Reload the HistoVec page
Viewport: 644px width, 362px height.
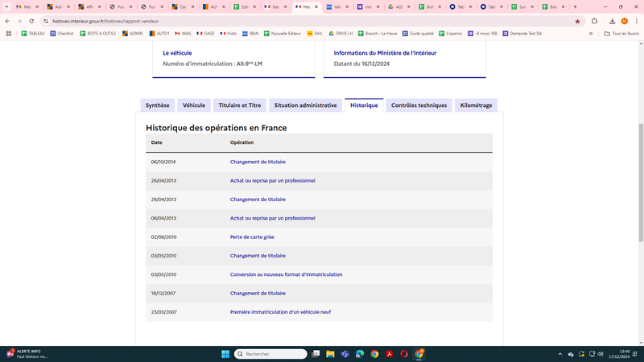pyautogui.click(x=31, y=21)
